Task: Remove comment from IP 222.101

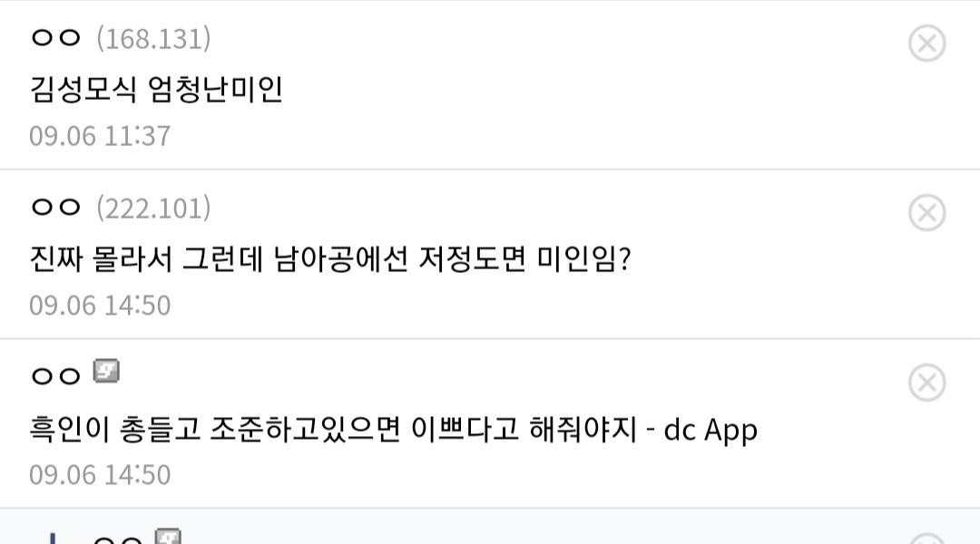Action: 926,212
